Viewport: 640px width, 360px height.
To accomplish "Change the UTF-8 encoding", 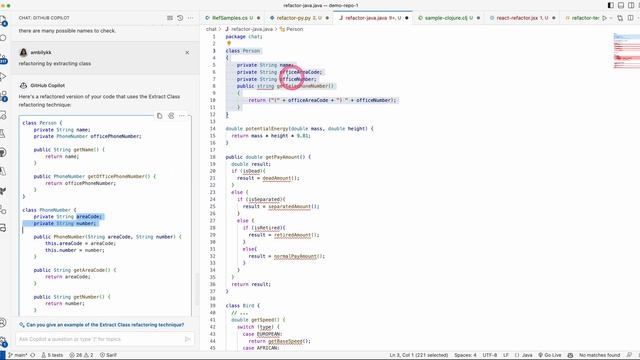I will tap(490, 355).
